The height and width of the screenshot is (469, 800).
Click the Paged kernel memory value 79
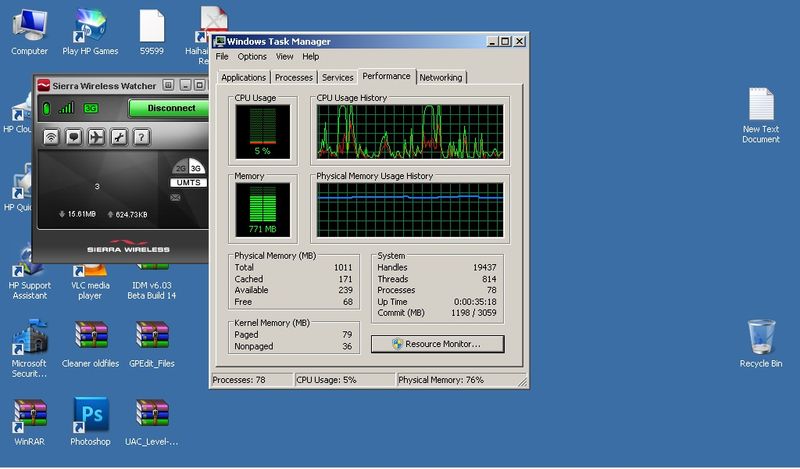pos(347,335)
